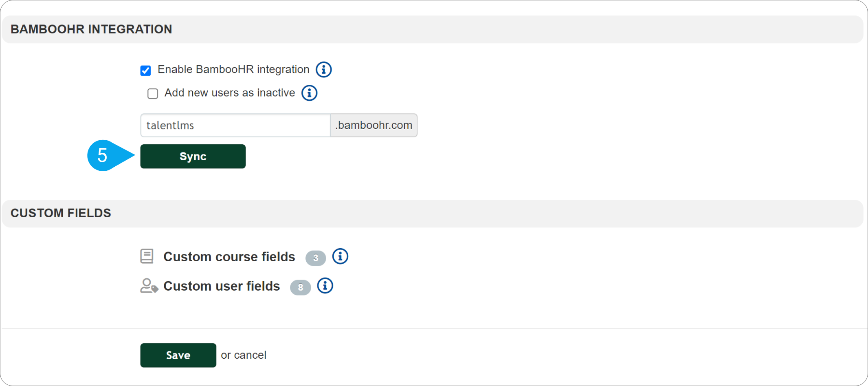This screenshot has width=868, height=386.
Task: Toggle via the Enable BambooHR integration label
Action: coord(233,69)
